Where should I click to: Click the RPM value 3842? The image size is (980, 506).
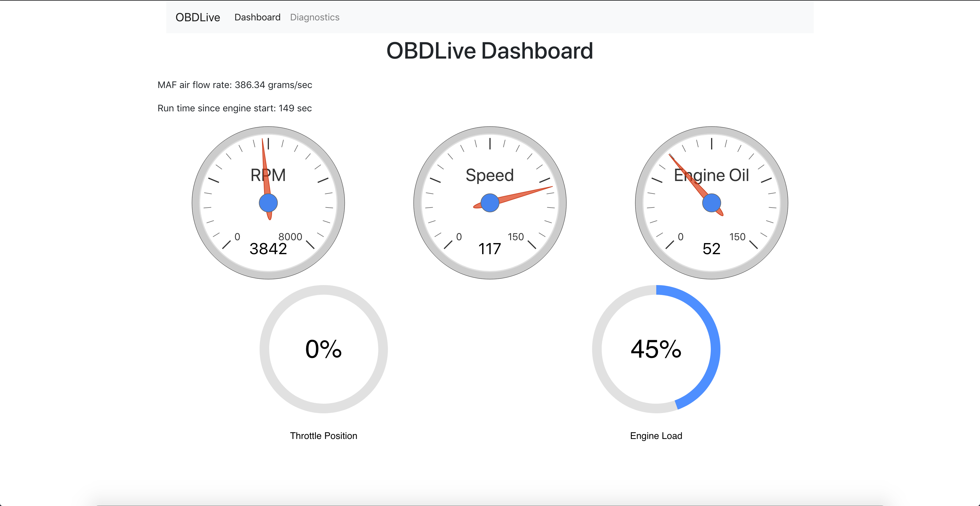268,249
